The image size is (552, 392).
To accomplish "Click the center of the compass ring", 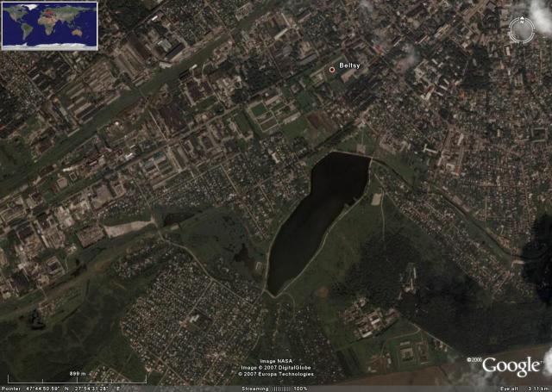I will point(522,30).
